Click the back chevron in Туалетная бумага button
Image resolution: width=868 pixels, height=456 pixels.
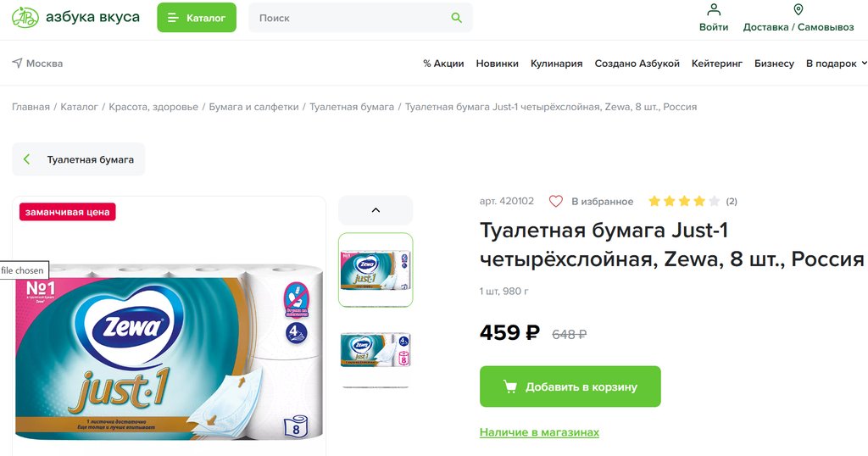pos(26,159)
